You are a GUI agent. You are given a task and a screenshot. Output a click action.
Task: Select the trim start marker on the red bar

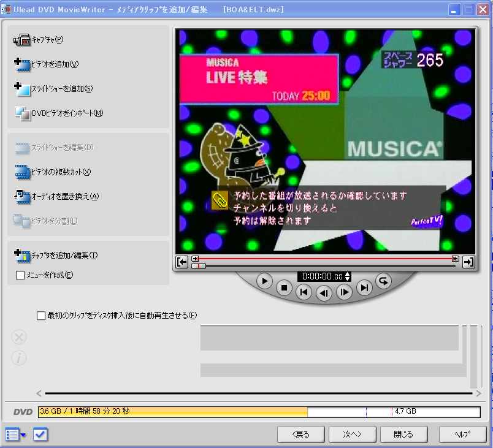tap(195, 259)
